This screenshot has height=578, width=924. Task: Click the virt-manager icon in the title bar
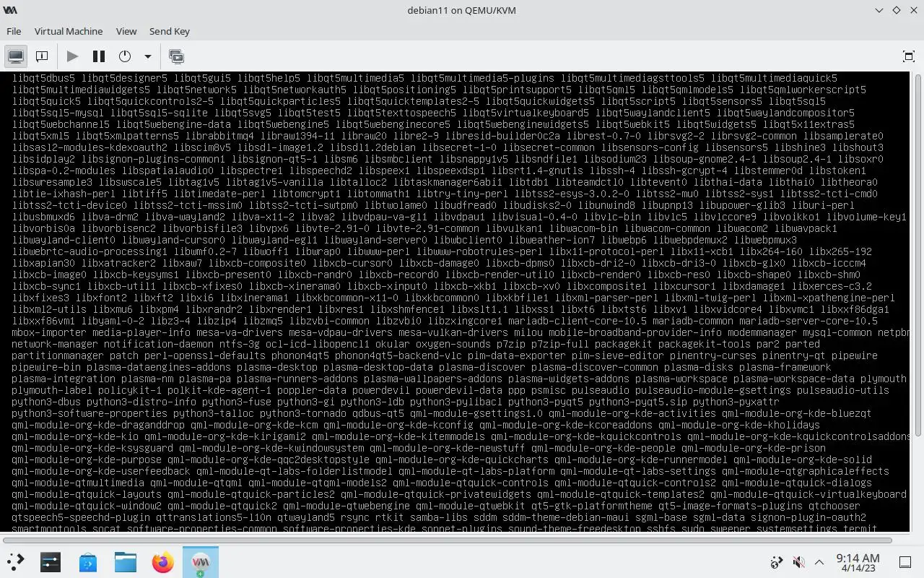click(x=10, y=10)
